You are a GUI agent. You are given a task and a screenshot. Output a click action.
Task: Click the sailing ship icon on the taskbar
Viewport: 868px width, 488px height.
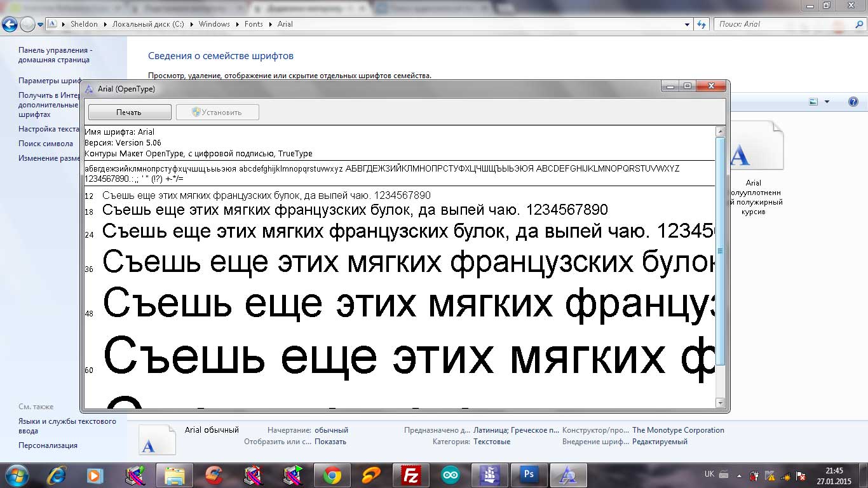pyautogui.click(x=490, y=475)
